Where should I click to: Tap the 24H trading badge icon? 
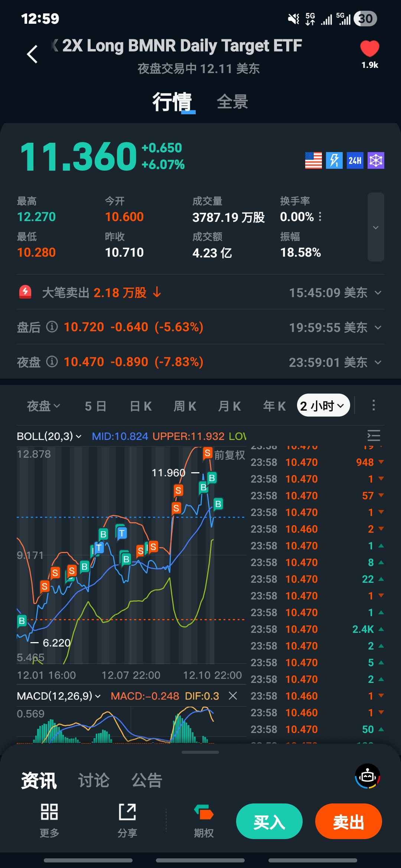355,161
